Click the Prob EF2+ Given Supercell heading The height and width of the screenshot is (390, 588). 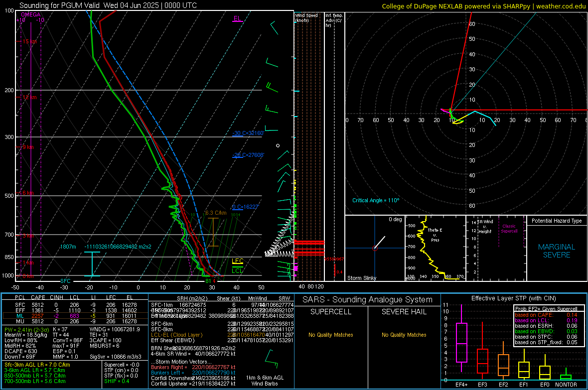546,309
